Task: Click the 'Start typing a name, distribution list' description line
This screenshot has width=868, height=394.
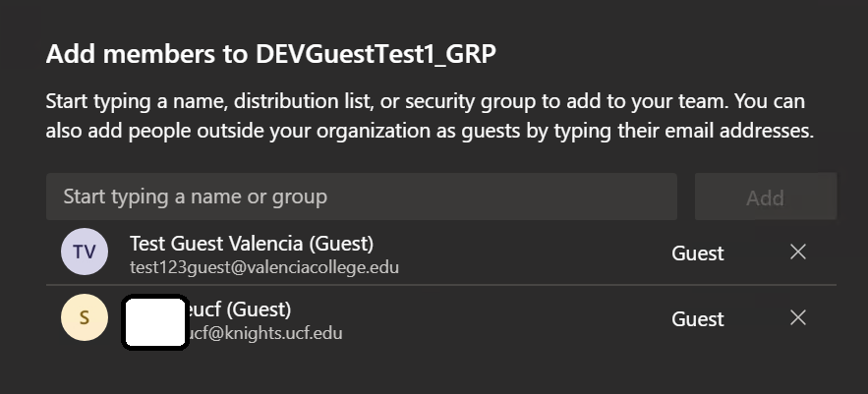Action: coord(425,102)
